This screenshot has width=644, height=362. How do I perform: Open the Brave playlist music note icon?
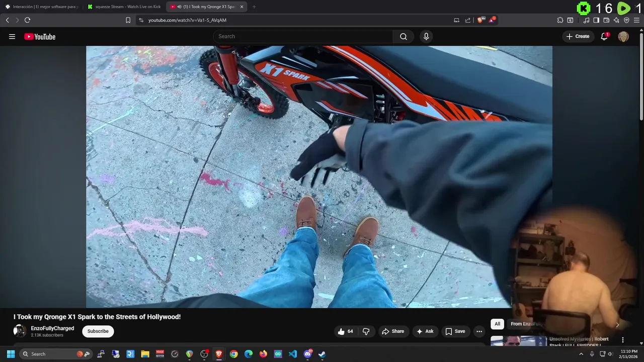(586, 20)
